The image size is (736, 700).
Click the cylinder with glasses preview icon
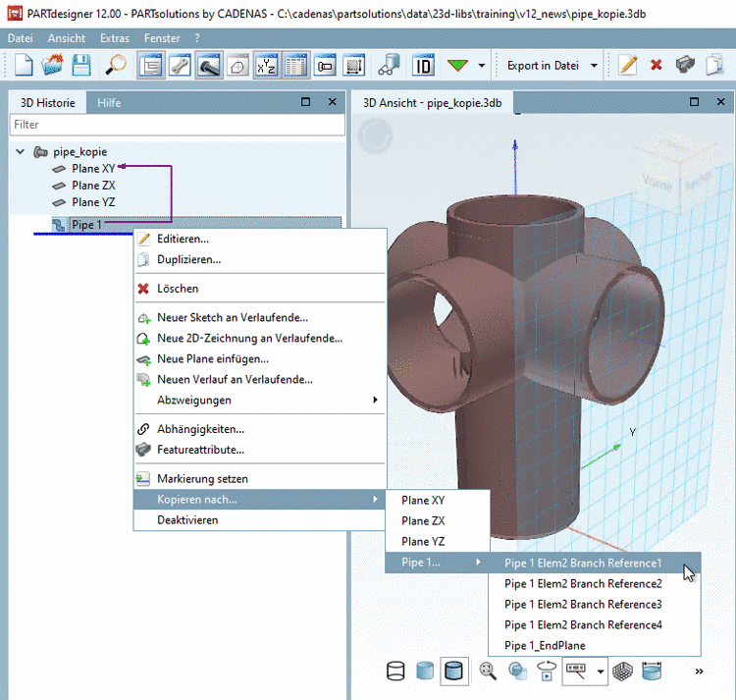tap(389, 65)
